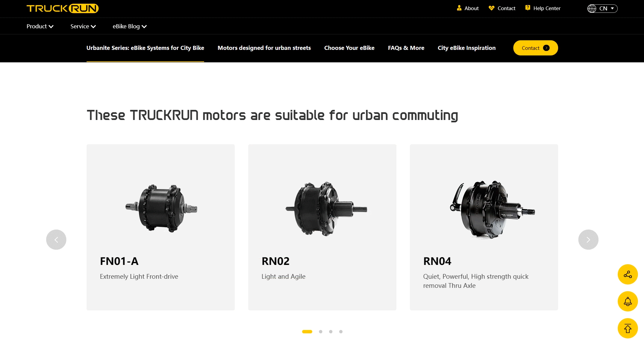Select the third carousel page dot

point(331,332)
